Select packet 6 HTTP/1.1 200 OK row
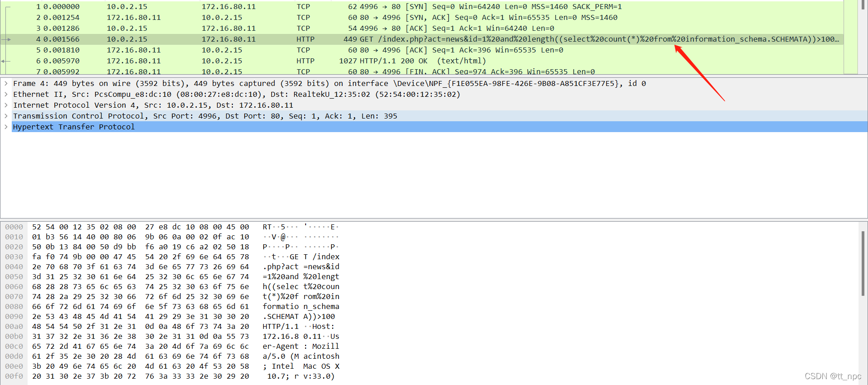Screen dimensions: 868x385 click(422, 61)
